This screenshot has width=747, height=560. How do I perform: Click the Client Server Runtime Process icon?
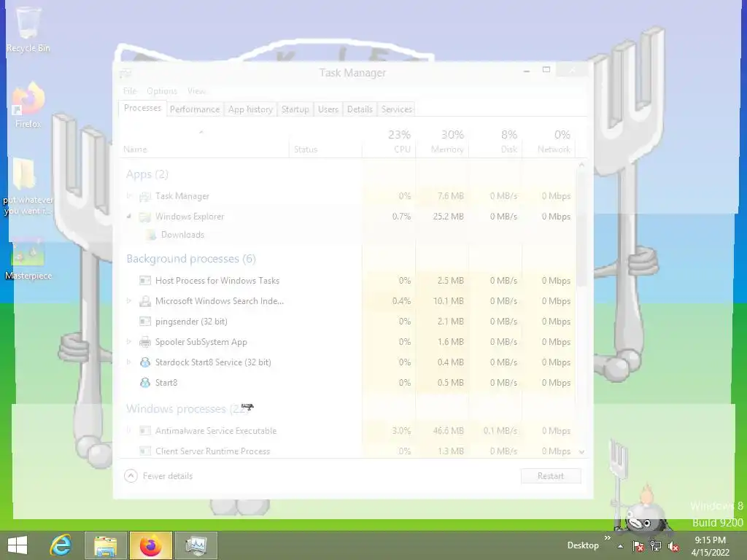click(145, 451)
